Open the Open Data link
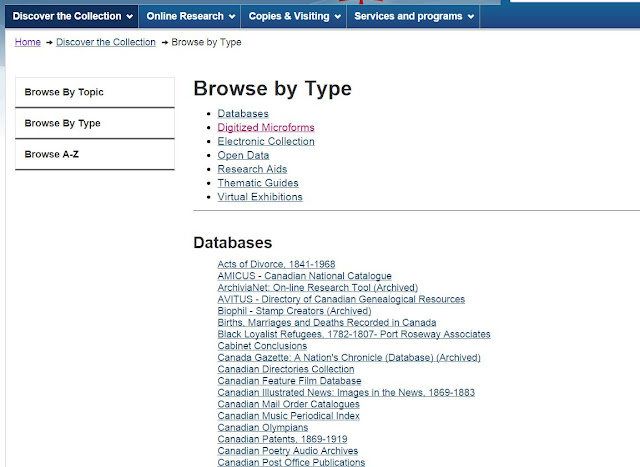This screenshot has width=640, height=467. [x=243, y=155]
